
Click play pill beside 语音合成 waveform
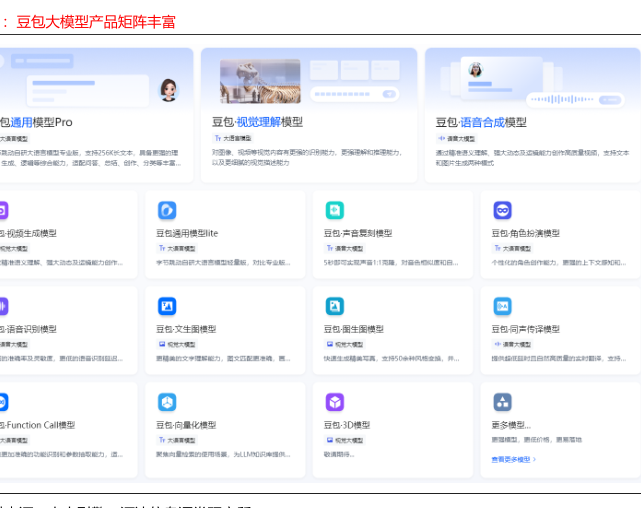610,99
